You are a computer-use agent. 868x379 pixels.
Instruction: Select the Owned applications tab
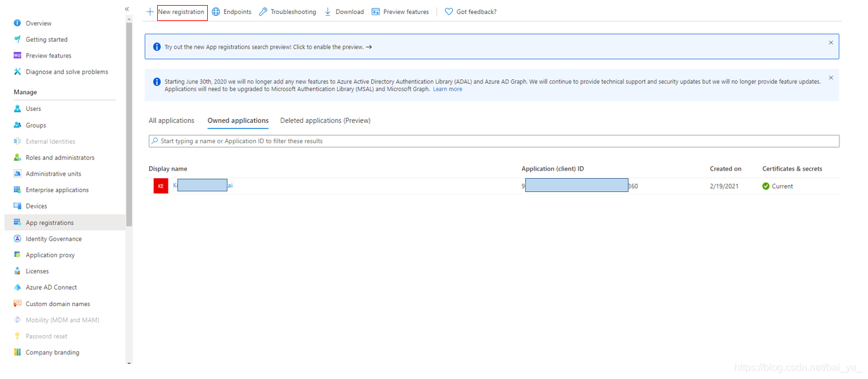(x=238, y=120)
